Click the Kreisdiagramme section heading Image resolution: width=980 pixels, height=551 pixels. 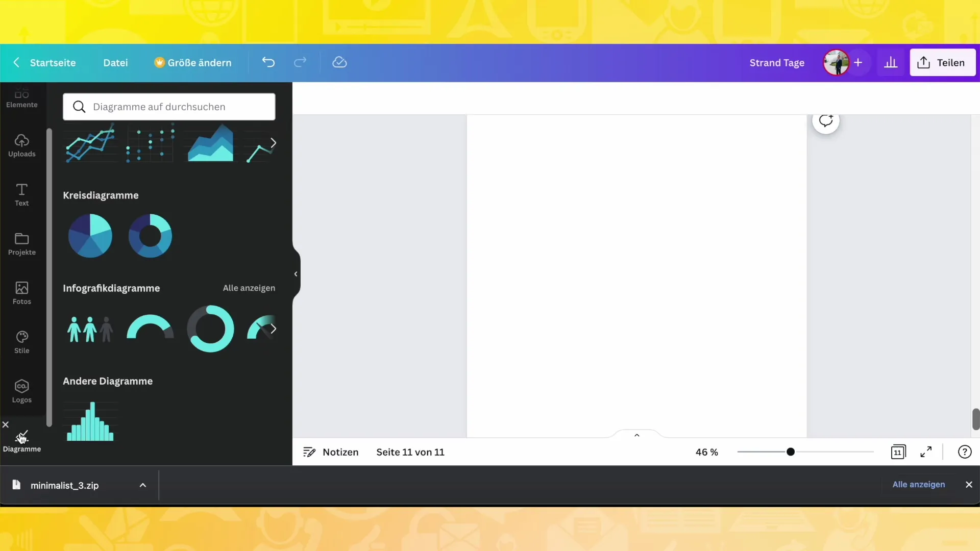pos(101,195)
